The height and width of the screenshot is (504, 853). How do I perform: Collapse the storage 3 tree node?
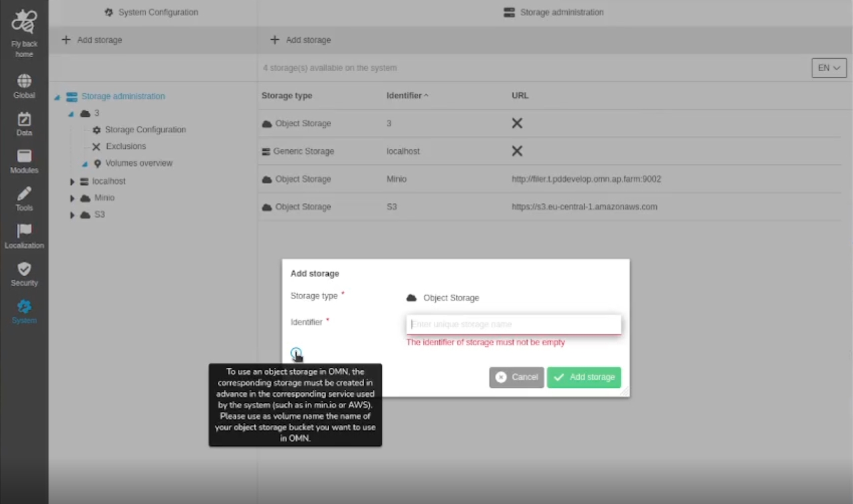71,114
